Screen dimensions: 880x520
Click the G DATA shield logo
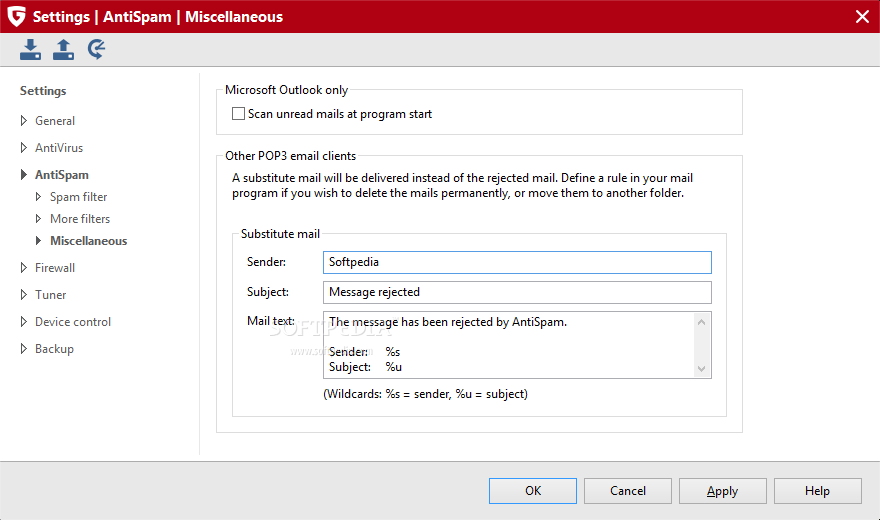(x=16, y=16)
